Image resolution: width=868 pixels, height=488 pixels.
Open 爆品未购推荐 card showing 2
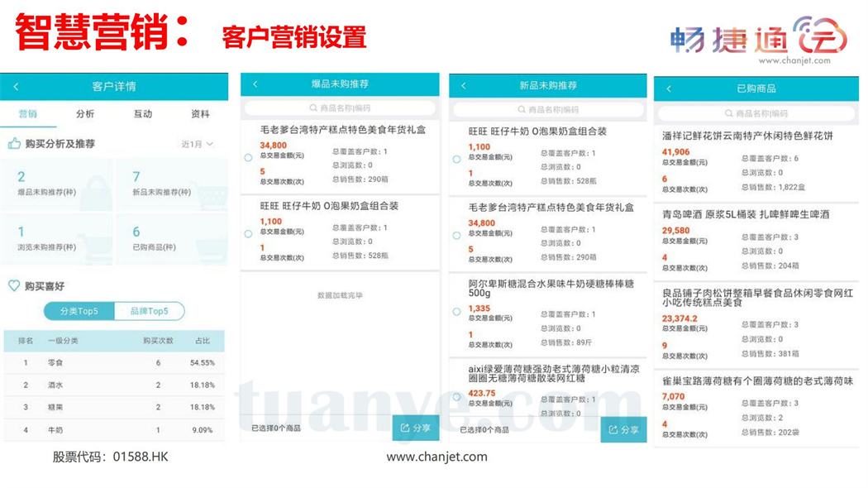[x=56, y=184]
